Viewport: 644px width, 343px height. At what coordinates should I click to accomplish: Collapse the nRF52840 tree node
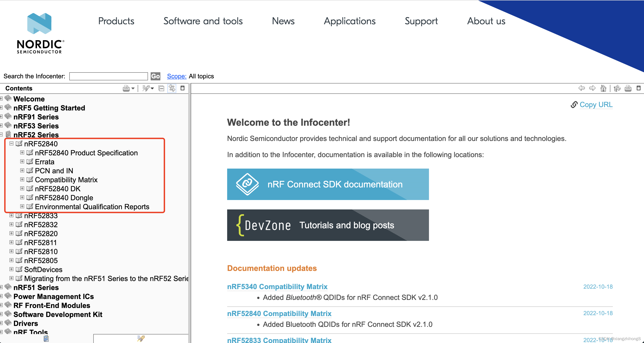[11, 144]
